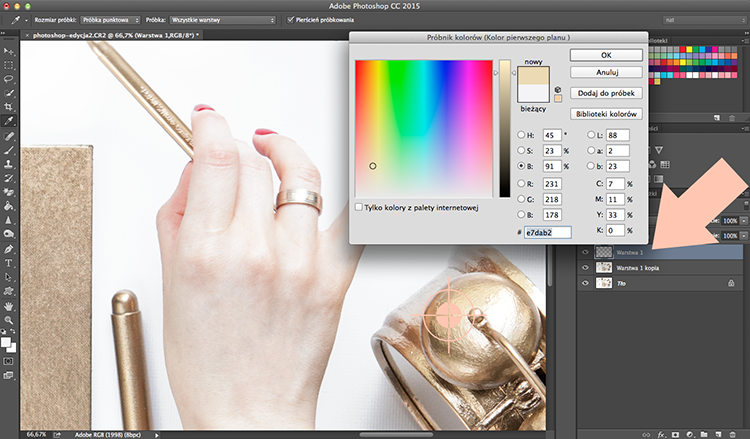Select the Hand tool

tap(9, 307)
